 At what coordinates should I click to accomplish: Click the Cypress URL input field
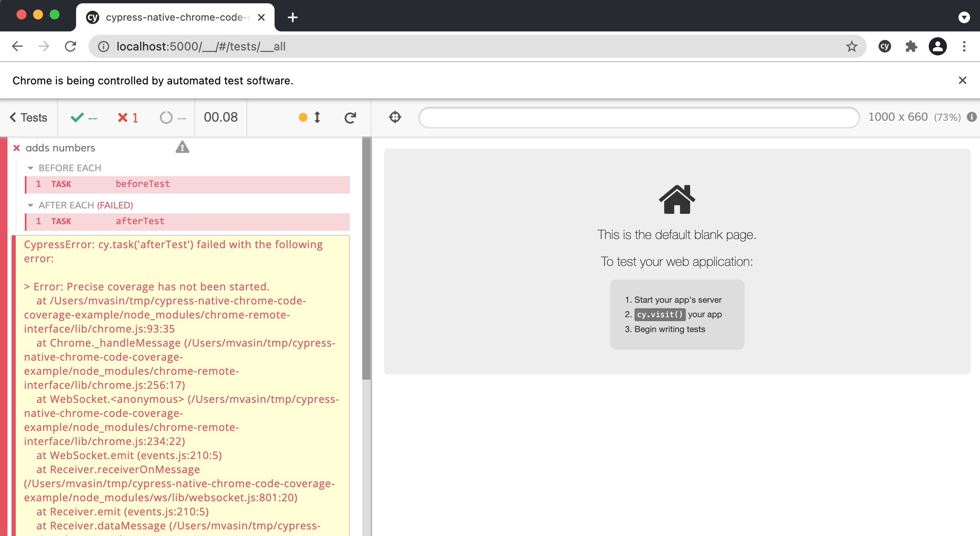pos(639,117)
